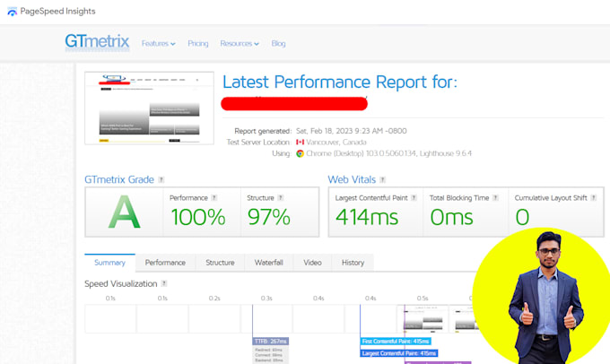Click the report date Sat, Feb 18, 2023
This screenshot has height=364, width=610.
352,131
